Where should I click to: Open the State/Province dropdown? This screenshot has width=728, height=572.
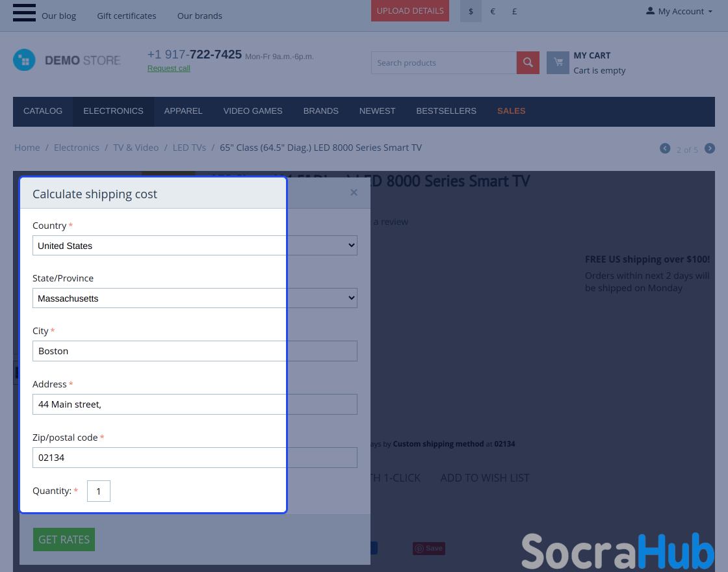(195, 298)
